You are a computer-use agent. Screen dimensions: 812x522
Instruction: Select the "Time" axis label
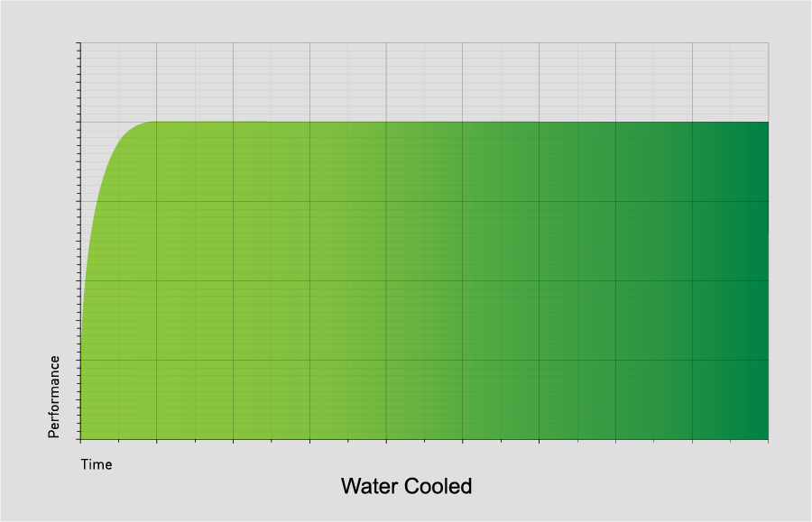pyautogui.click(x=97, y=464)
